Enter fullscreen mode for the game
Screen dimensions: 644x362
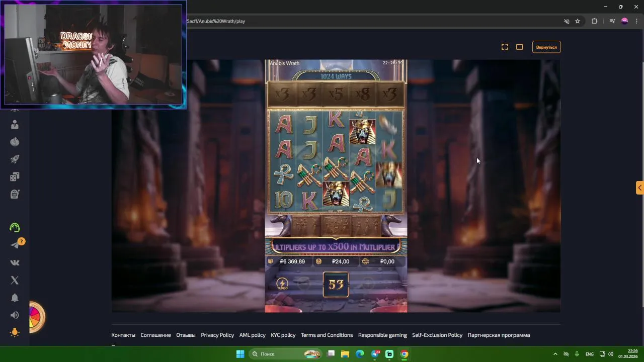tap(505, 47)
